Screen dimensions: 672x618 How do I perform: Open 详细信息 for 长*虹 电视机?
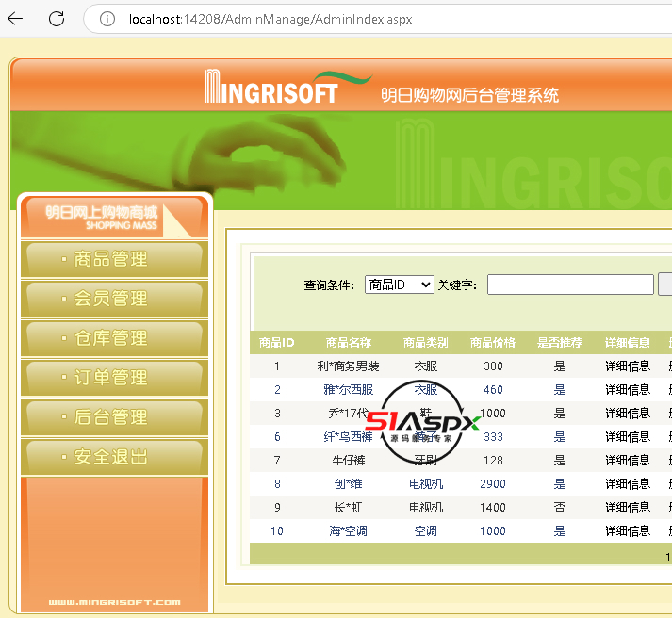click(x=627, y=508)
